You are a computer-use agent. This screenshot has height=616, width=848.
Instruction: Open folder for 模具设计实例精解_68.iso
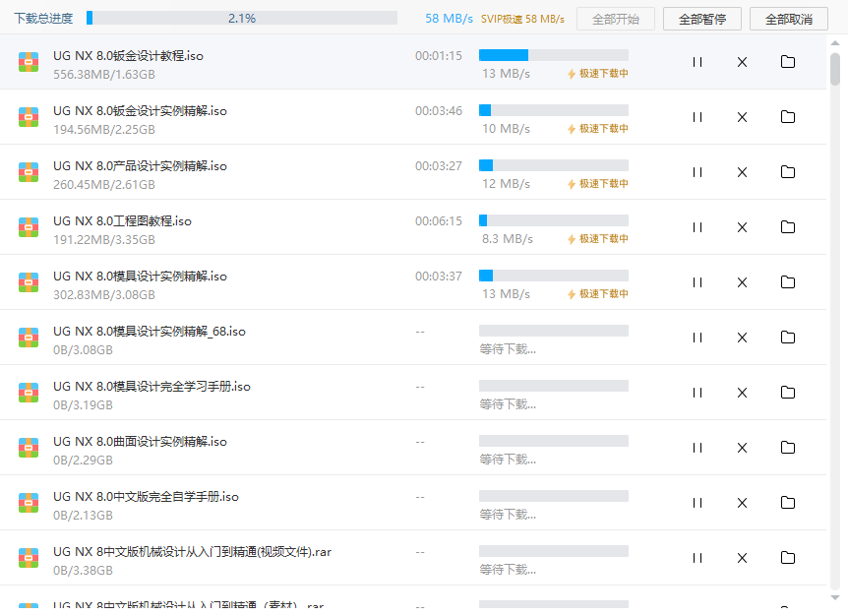[x=788, y=338]
